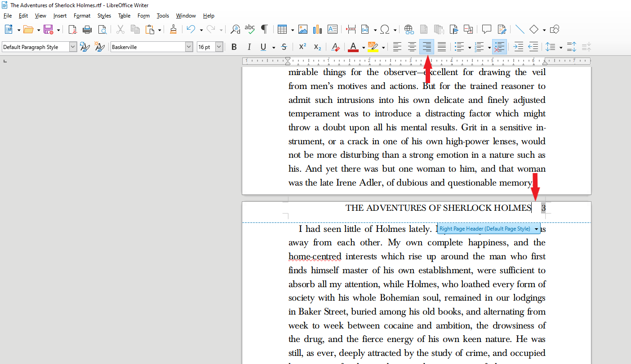Toggle Italic formatting

click(x=249, y=47)
